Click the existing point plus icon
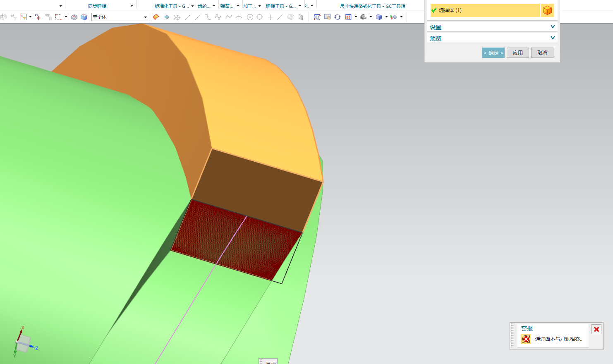613x364 pixels. 271,17
